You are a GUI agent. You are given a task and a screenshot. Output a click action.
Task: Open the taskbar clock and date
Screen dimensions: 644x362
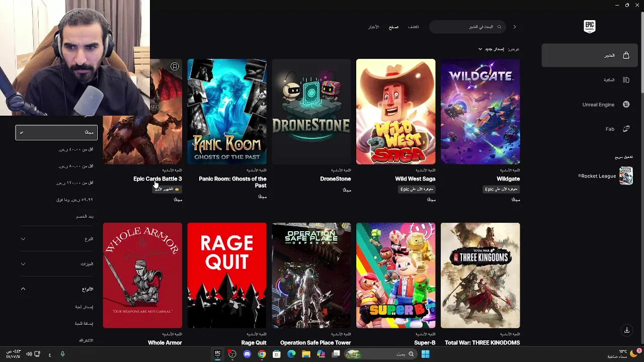(x=13, y=354)
